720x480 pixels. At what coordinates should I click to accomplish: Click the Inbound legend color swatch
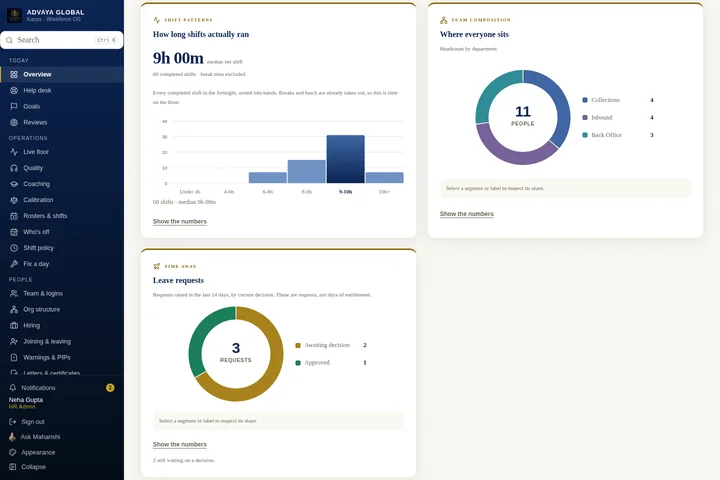(585, 118)
